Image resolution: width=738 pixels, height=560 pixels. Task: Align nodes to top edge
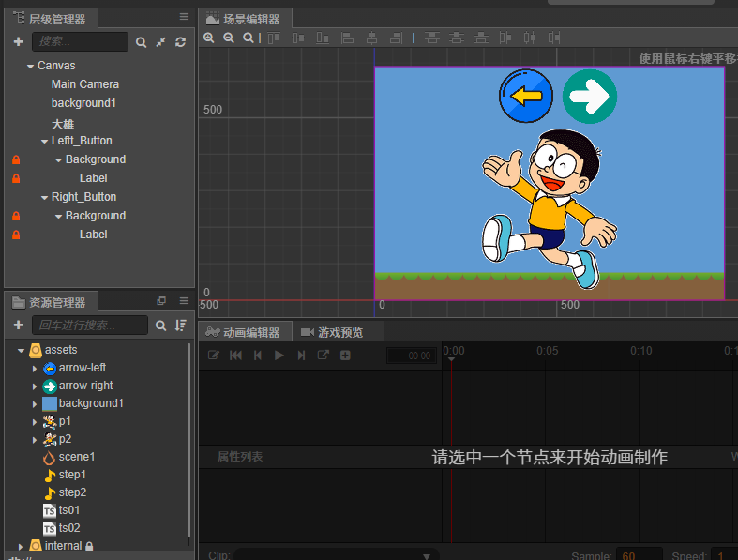(x=274, y=38)
